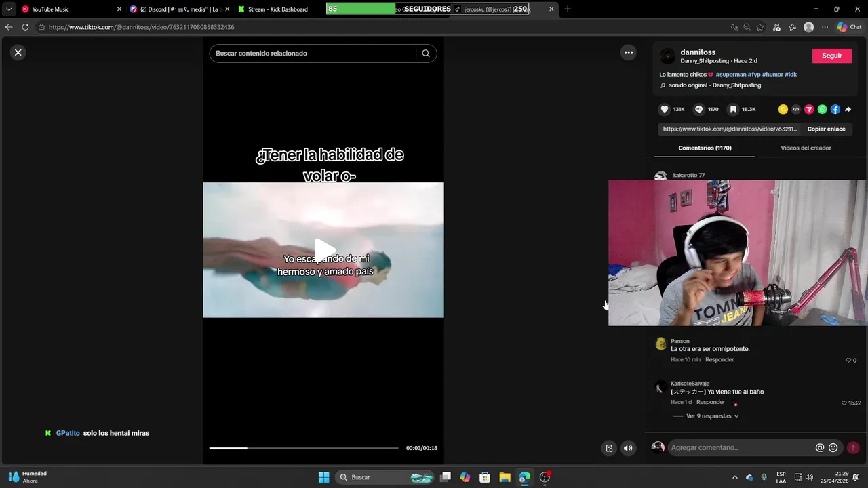
Task: Open Copilot Chat in browser toolbar
Action: click(849, 27)
